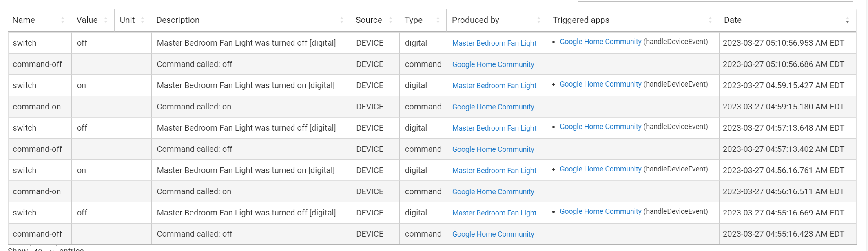
Task: Open Master Bedroom Fan Light link at 04:59:15.427
Action: click(x=494, y=86)
